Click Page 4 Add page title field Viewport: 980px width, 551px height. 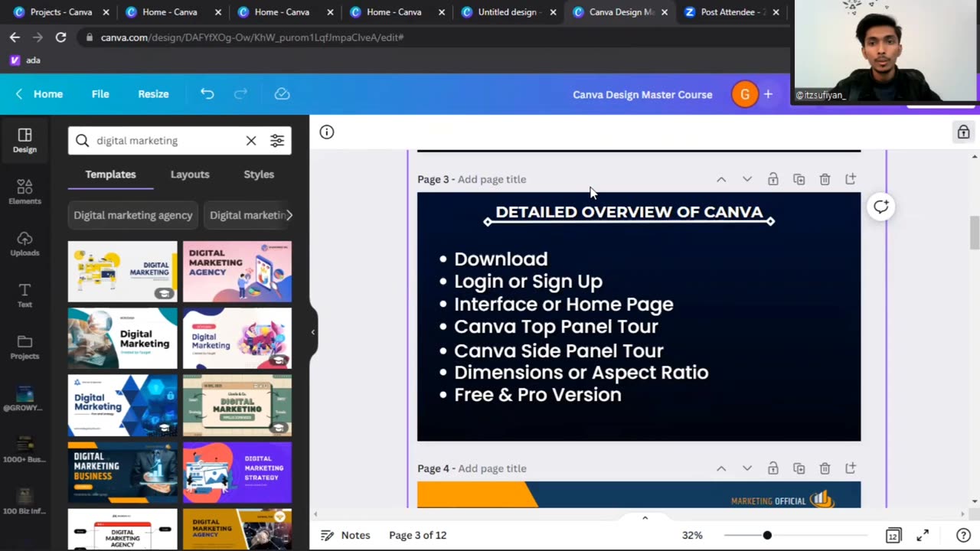[x=492, y=468]
